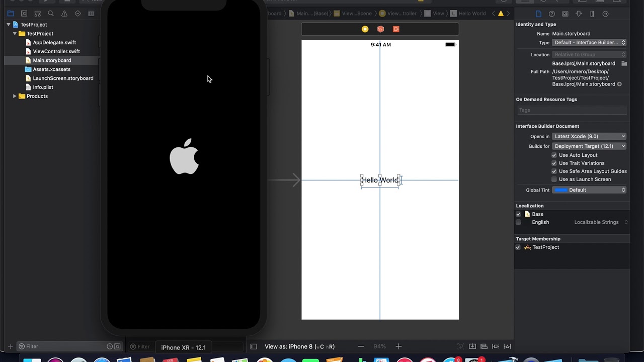Open the Align constraints menu
This screenshot has height=362, width=644.
(x=484, y=346)
